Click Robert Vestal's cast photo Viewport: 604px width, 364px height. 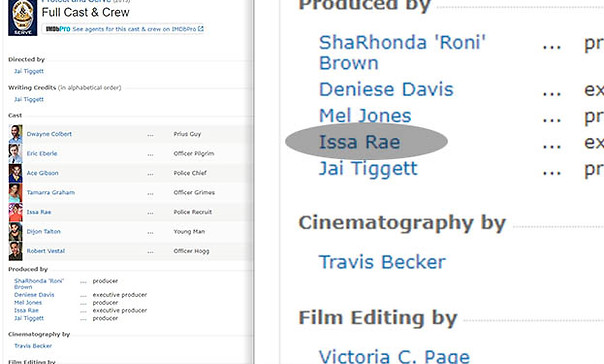click(x=15, y=251)
